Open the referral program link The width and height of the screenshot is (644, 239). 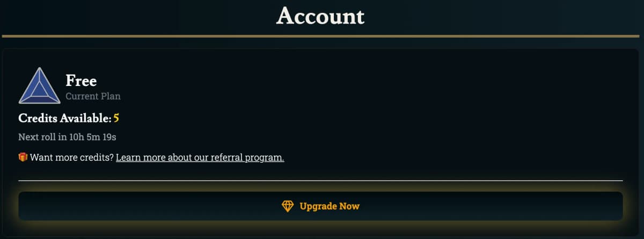[200, 158]
